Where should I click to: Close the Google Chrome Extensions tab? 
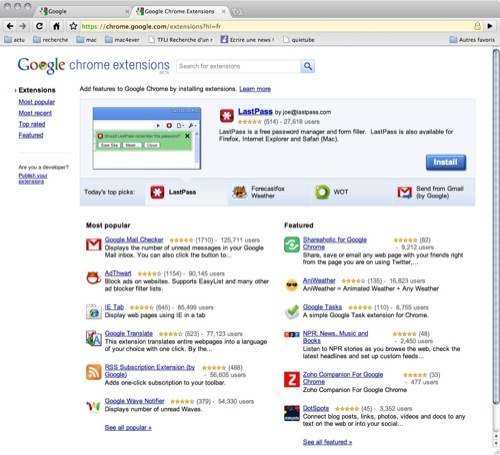coord(224,11)
